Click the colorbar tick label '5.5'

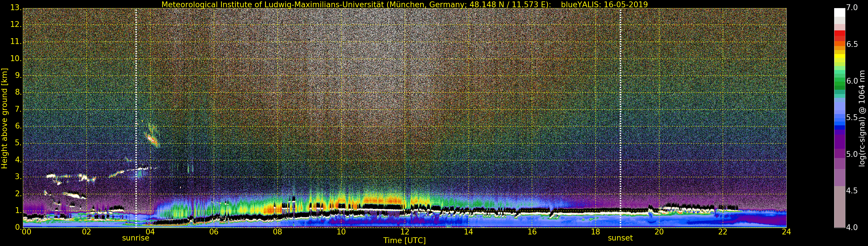click(852, 118)
